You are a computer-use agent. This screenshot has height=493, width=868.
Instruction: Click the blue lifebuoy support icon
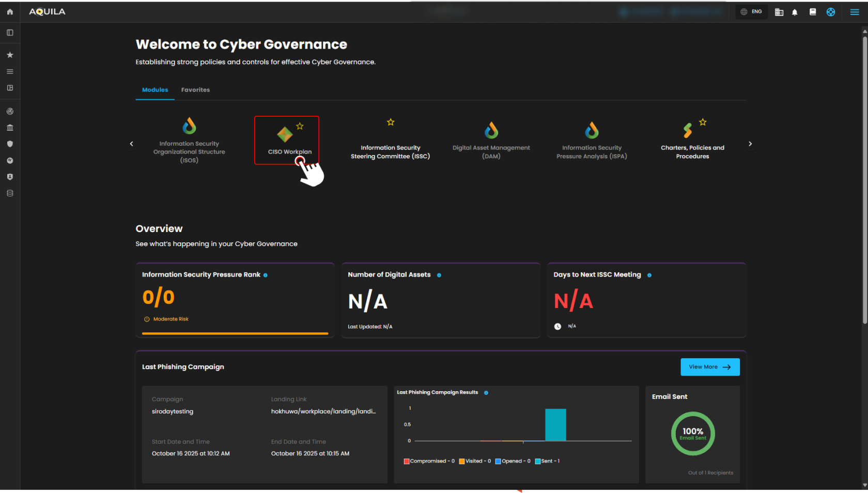[x=831, y=12]
